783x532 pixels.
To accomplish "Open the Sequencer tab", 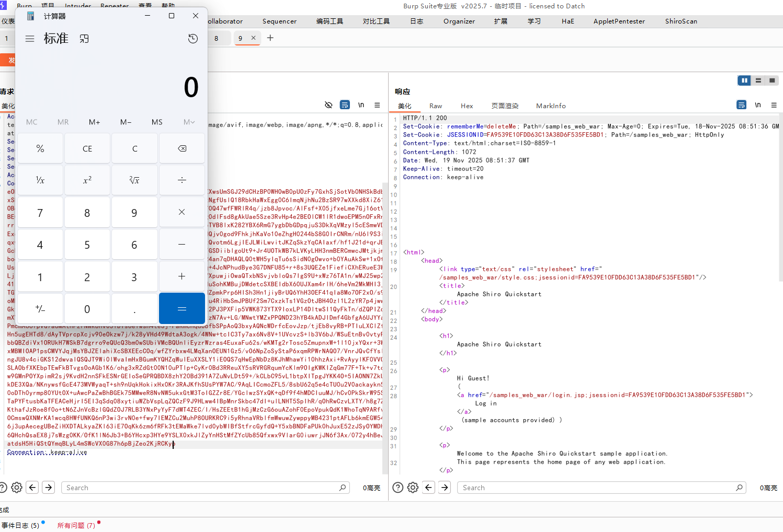I will click(x=279, y=21).
